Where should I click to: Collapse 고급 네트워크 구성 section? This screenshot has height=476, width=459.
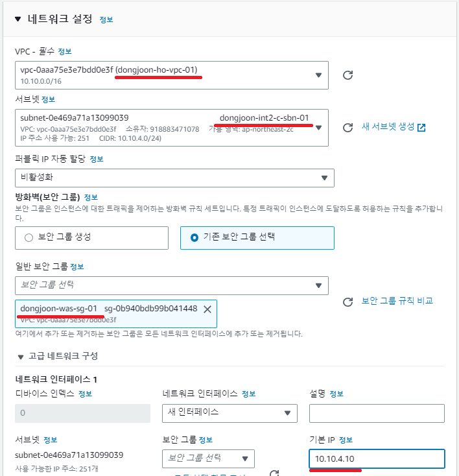tap(21, 357)
